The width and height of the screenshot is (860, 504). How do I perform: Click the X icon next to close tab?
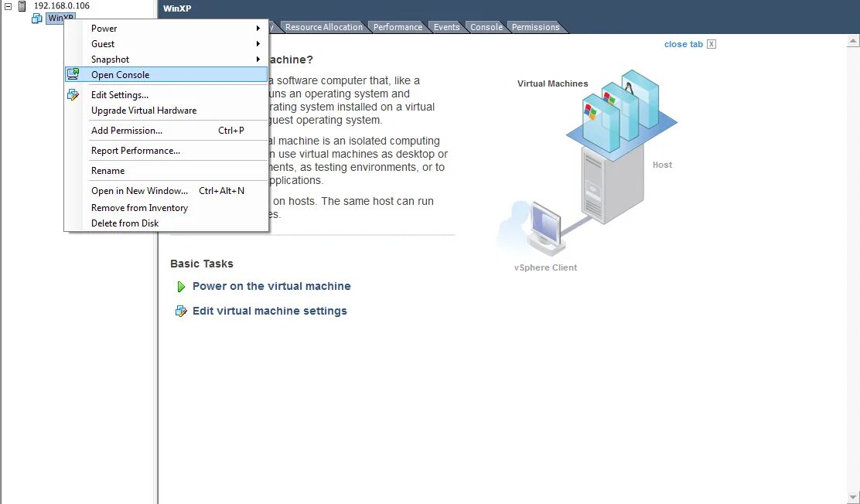pyautogui.click(x=709, y=44)
